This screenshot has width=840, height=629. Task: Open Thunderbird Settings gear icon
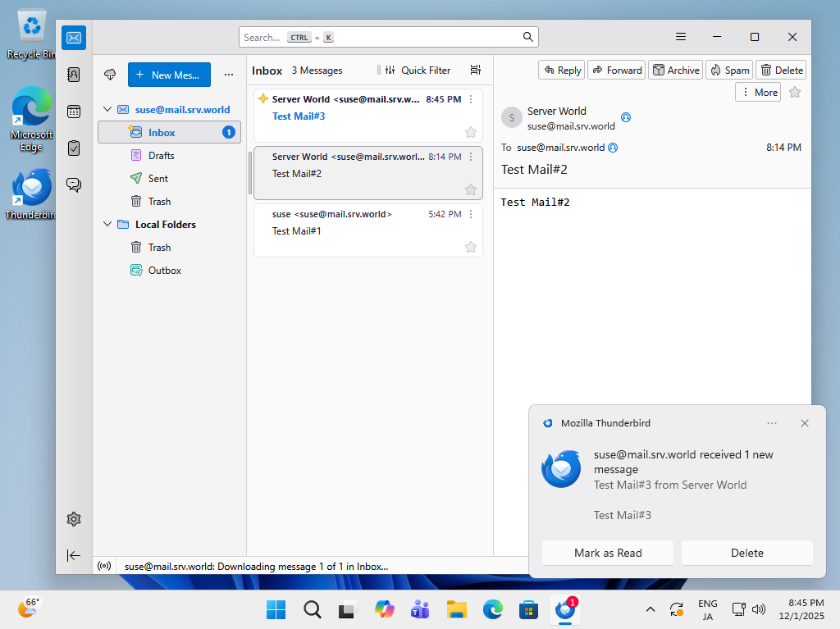[74, 519]
